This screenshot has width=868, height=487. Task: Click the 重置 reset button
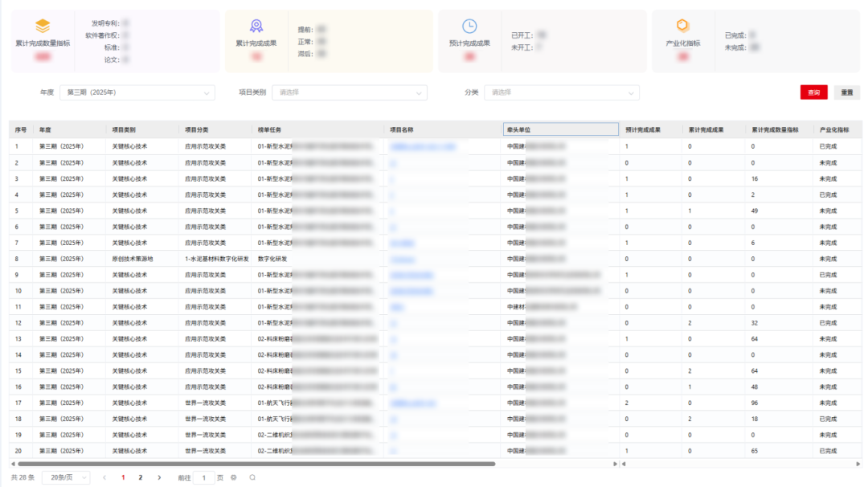click(846, 92)
